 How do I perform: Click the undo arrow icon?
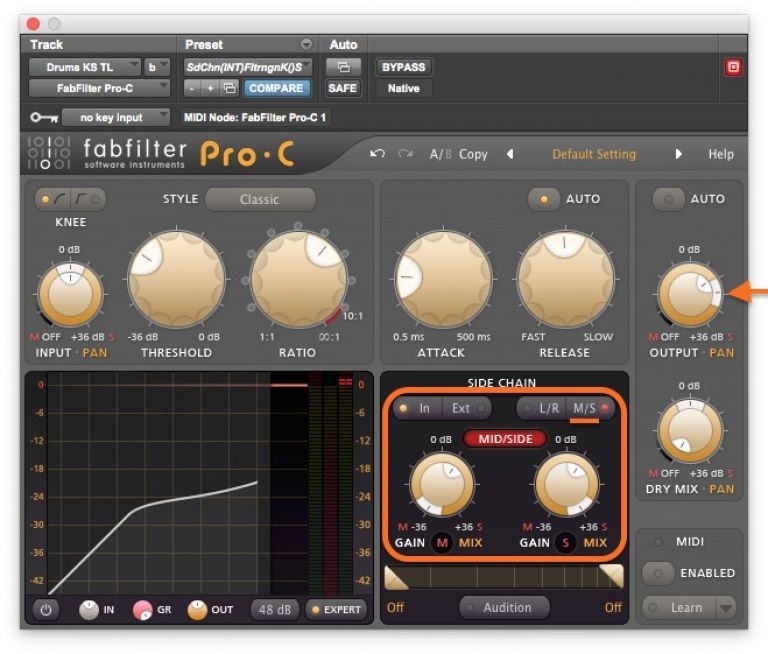(x=377, y=154)
